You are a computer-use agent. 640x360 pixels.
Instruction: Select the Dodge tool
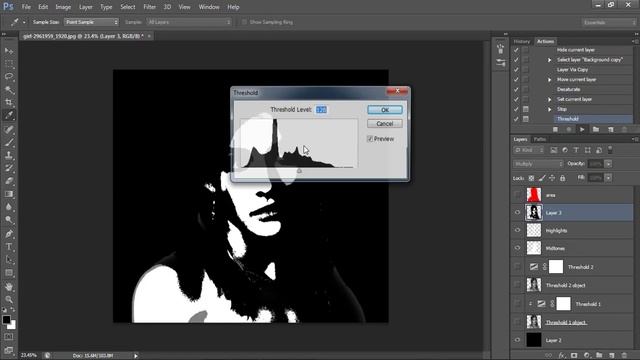click(9, 220)
